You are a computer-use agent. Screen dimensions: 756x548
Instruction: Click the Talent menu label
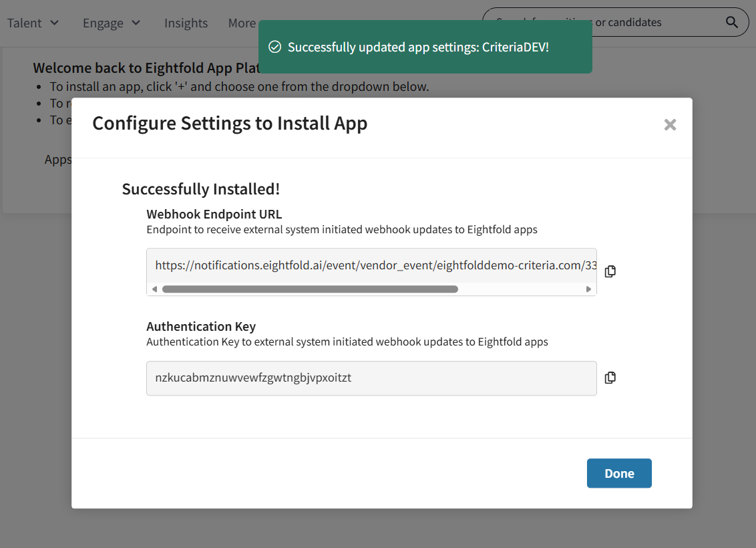(25, 23)
